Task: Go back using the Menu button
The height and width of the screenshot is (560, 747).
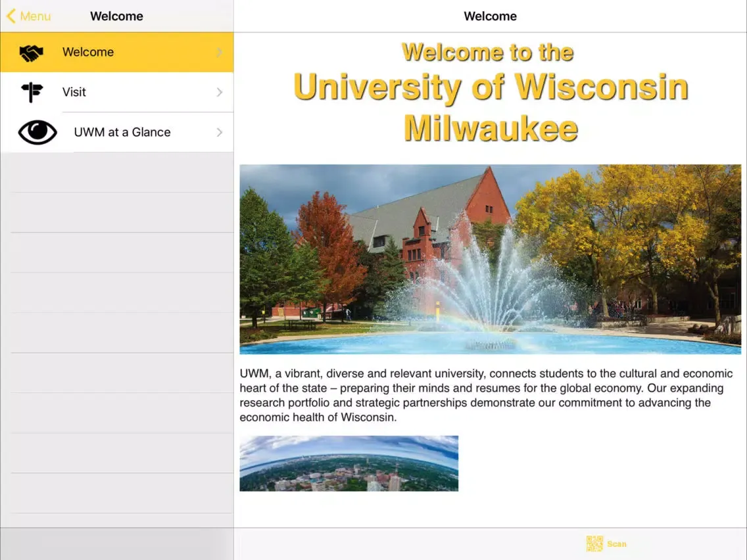Action: click(28, 16)
